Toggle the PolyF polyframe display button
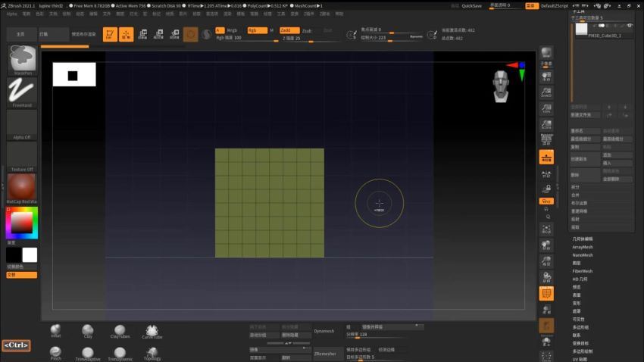The width and height of the screenshot is (644, 362). coord(546,293)
